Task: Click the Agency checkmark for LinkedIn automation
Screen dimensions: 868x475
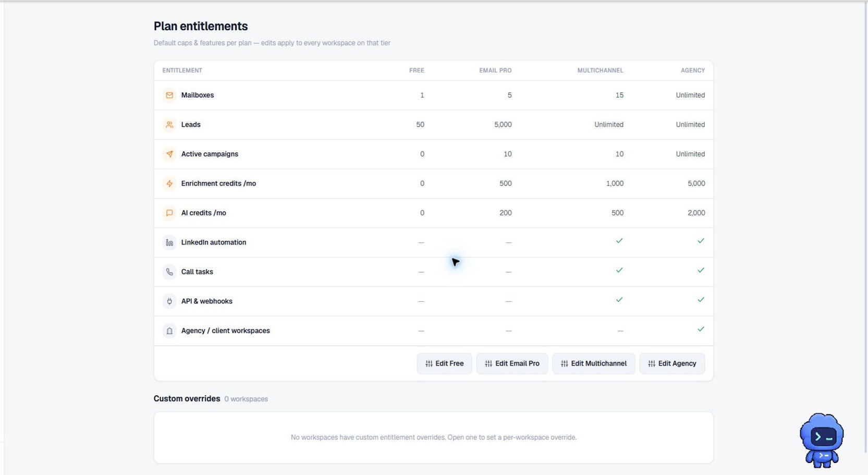Action: click(701, 241)
